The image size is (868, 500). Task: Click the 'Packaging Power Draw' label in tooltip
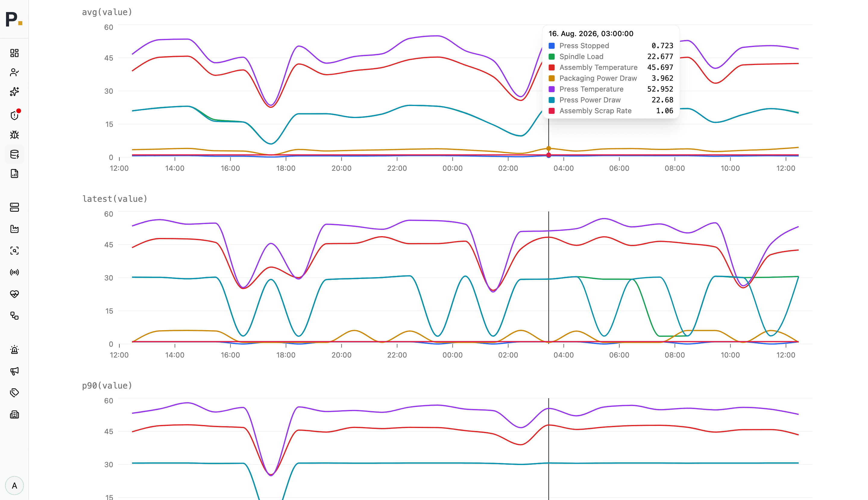point(598,78)
